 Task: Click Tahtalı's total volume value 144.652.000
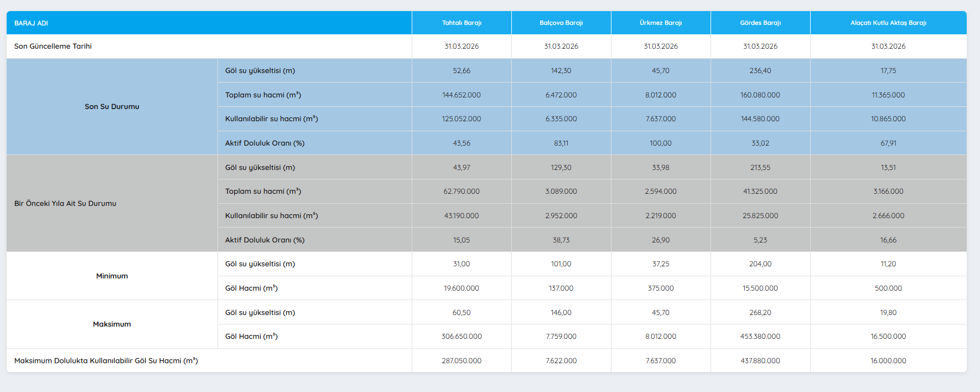tap(462, 95)
